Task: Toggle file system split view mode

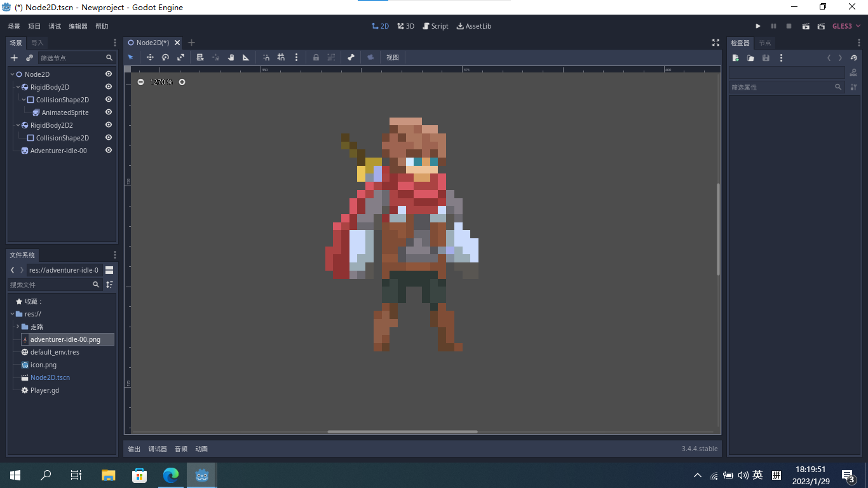Action: coord(109,270)
